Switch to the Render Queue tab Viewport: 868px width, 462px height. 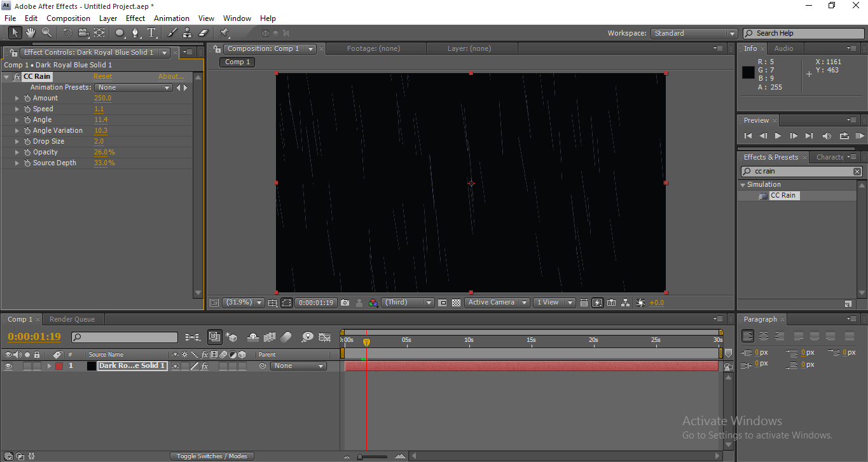coord(72,319)
